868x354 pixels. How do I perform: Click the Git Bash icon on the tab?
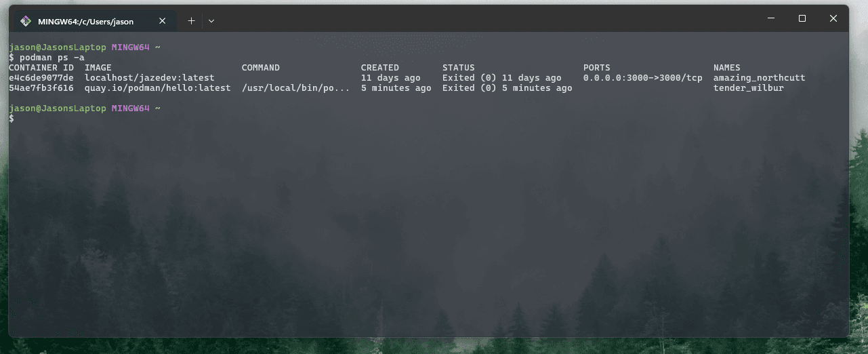(x=25, y=21)
